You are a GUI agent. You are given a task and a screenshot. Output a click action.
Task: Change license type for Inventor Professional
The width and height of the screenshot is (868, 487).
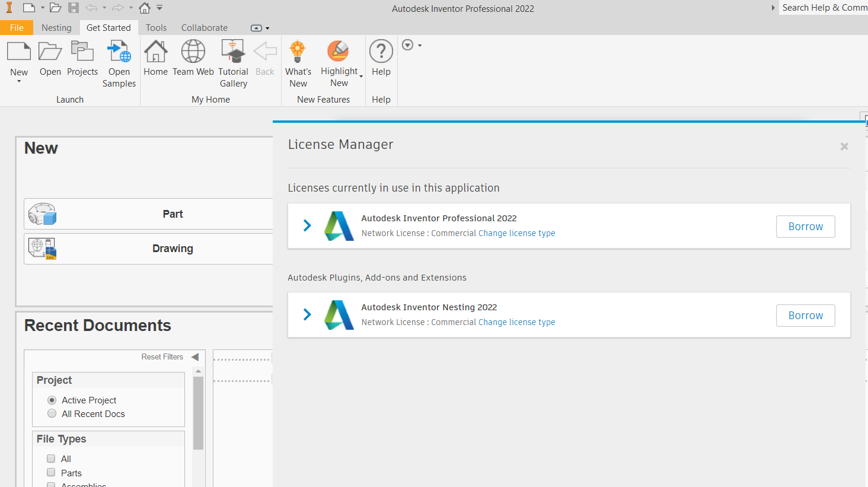click(x=517, y=233)
